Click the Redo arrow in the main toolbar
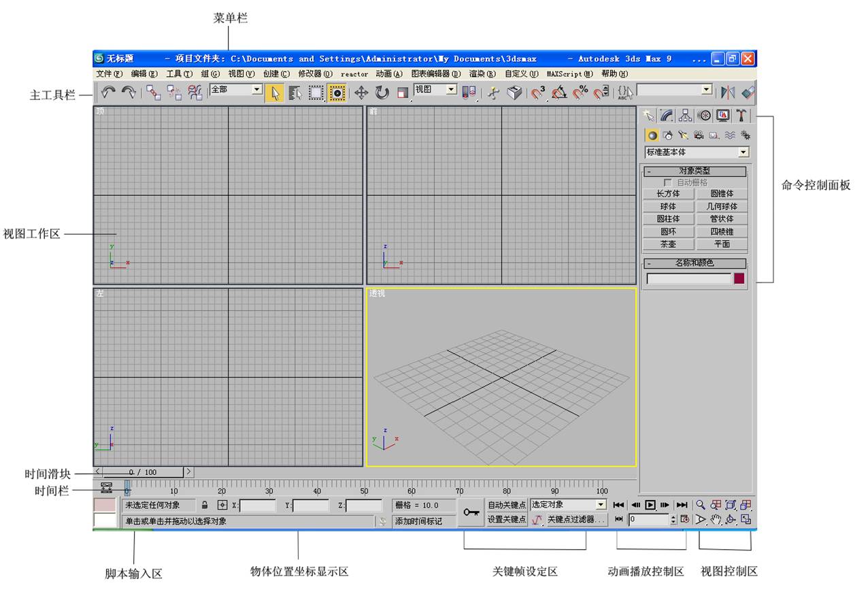This screenshot has height=594, width=868. click(x=129, y=93)
